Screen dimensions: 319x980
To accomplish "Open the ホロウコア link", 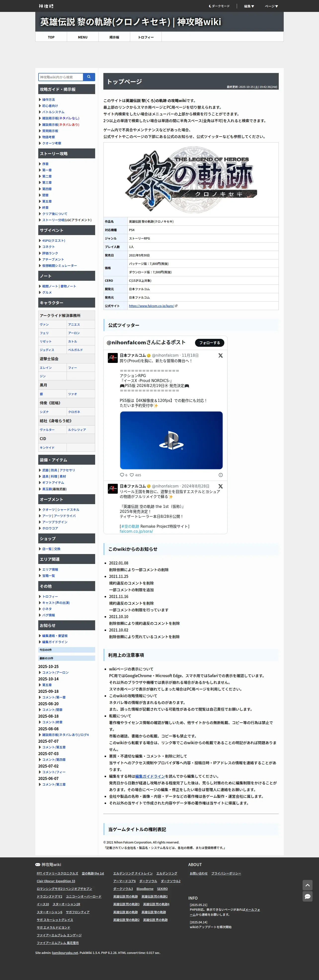I will tap(50, 528).
